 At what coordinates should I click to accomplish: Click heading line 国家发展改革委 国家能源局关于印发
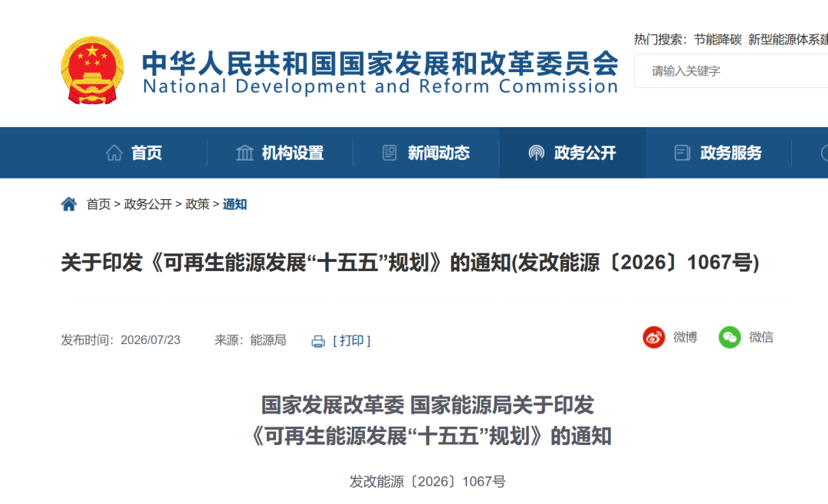(x=428, y=405)
